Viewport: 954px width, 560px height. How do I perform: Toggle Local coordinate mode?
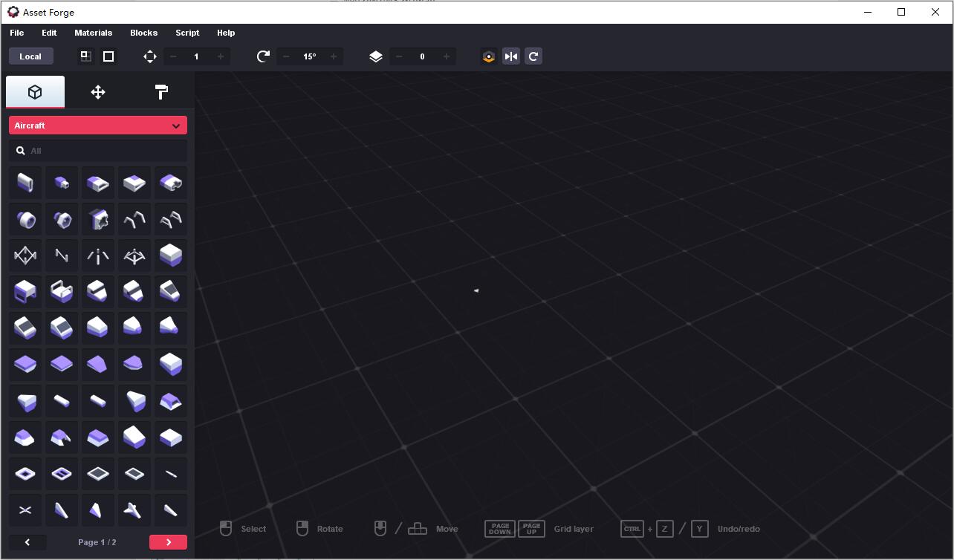point(30,56)
